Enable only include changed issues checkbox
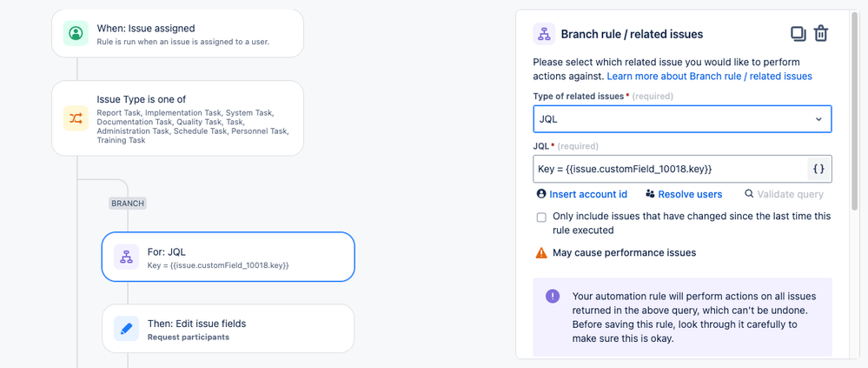The image size is (868, 368). (541, 217)
